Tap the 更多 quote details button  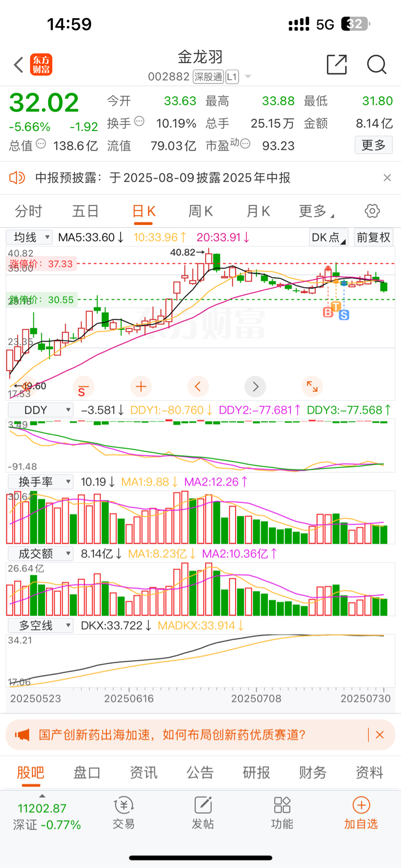click(x=373, y=145)
